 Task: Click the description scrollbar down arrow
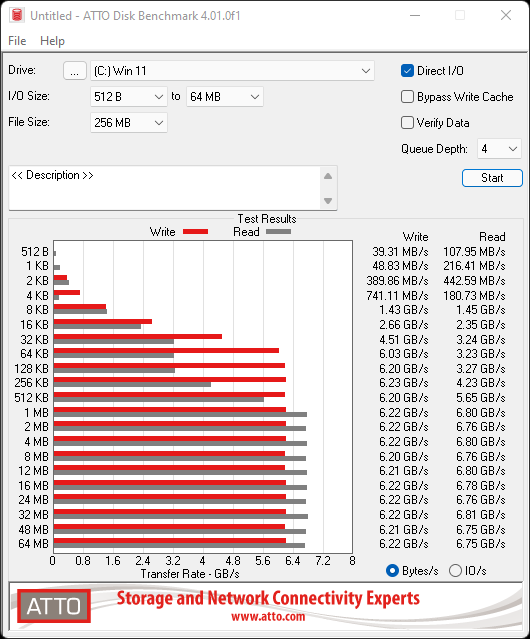pyautogui.click(x=328, y=201)
